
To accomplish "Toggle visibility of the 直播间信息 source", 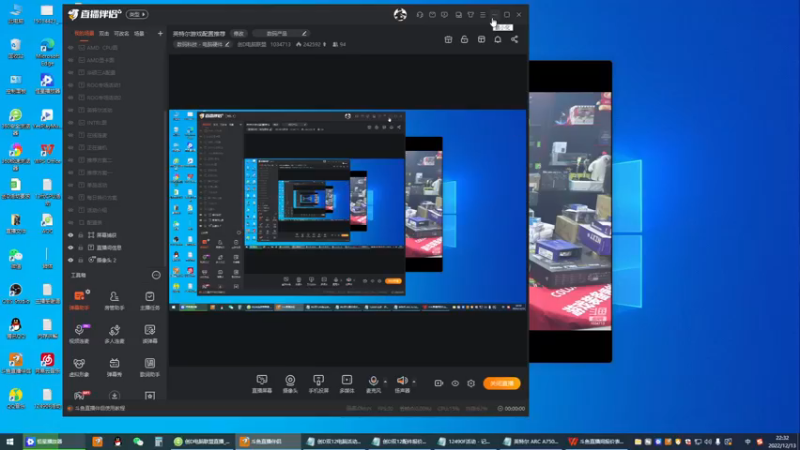I will point(71,247).
